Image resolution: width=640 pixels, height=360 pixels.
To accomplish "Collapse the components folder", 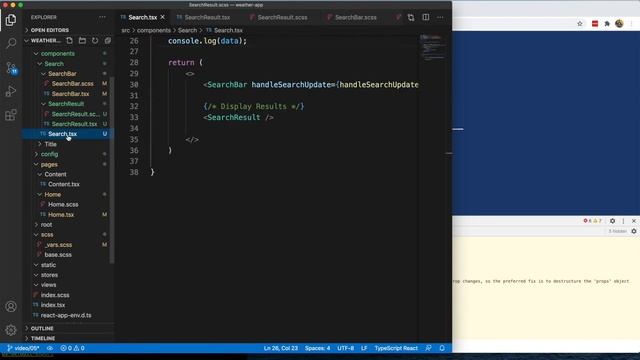I will click(x=58, y=53).
